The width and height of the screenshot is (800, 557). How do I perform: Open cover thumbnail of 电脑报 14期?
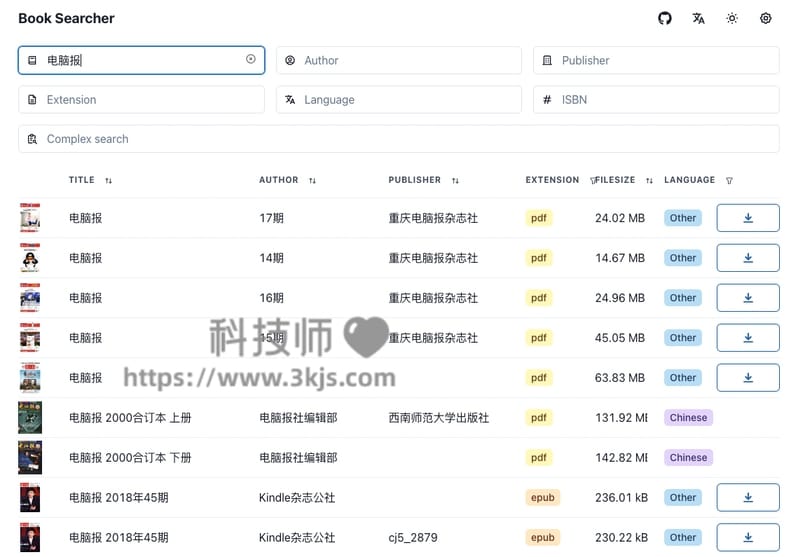pyautogui.click(x=30, y=258)
